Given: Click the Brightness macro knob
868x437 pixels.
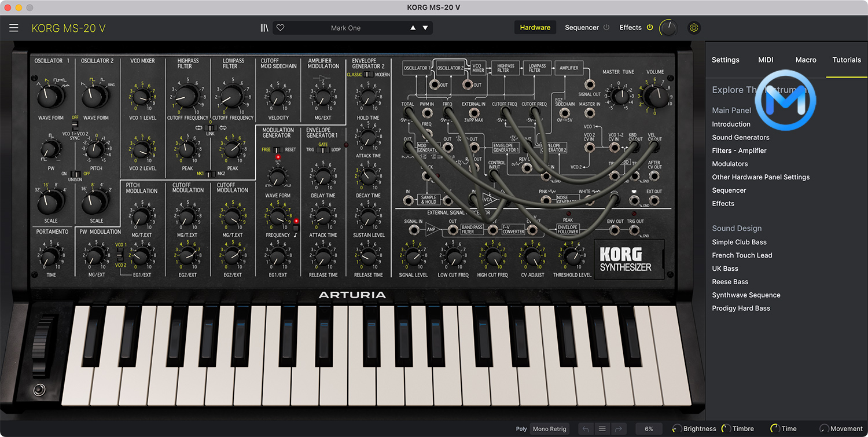Looking at the screenshot, I should (x=676, y=429).
